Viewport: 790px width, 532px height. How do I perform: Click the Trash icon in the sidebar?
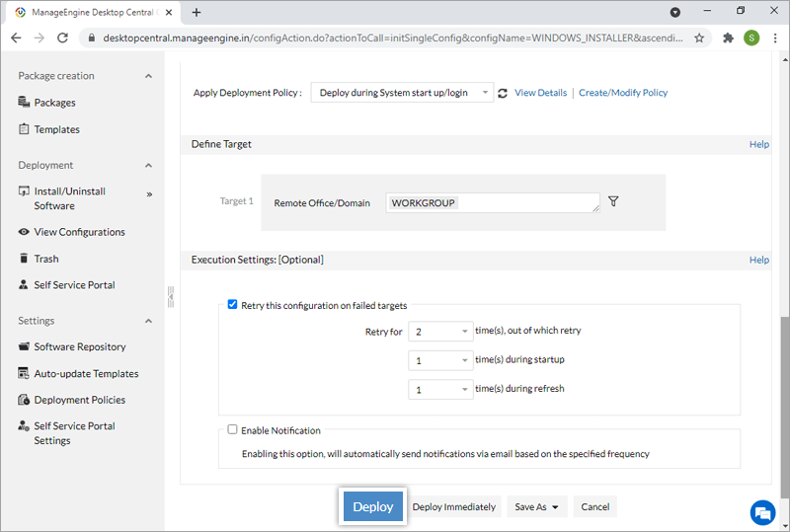(25, 259)
